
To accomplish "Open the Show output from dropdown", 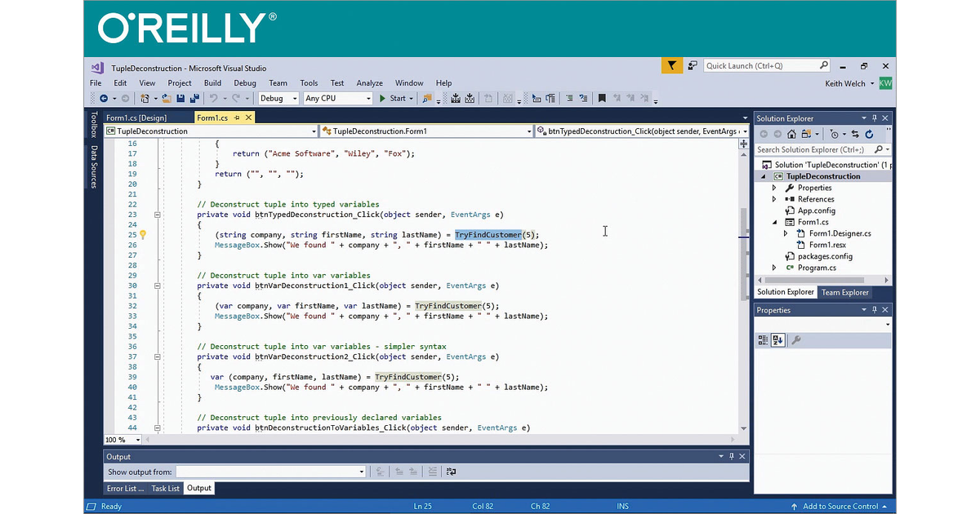I will [270, 472].
